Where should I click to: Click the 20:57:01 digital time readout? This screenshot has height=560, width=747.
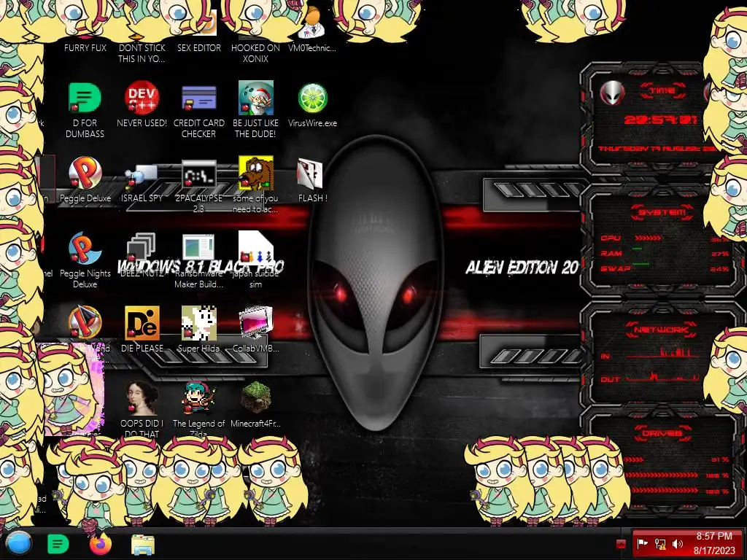click(661, 120)
